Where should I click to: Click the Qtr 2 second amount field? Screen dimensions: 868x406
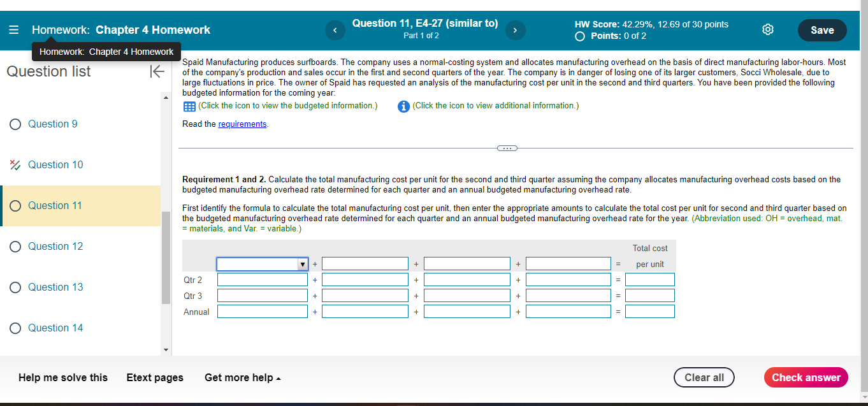pyautogui.click(x=365, y=280)
